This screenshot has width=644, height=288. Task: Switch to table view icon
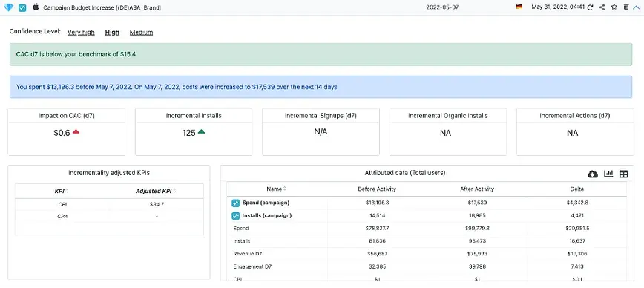point(623,174)
